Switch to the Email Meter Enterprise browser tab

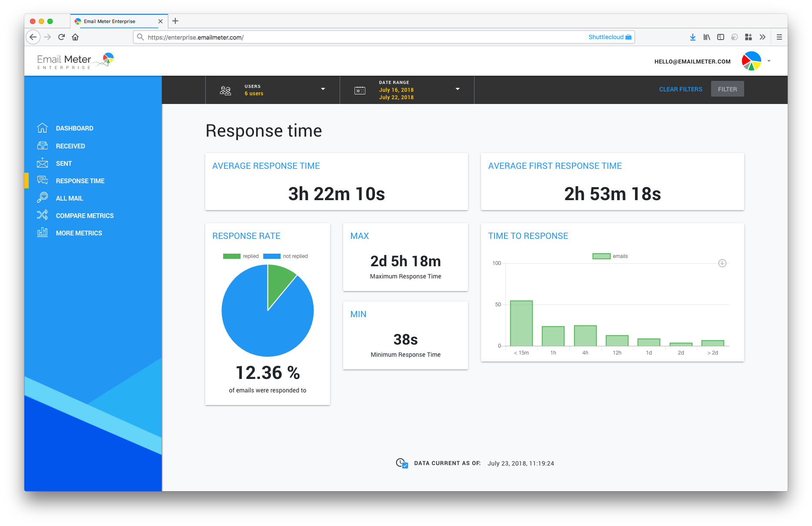coord(109,21)
